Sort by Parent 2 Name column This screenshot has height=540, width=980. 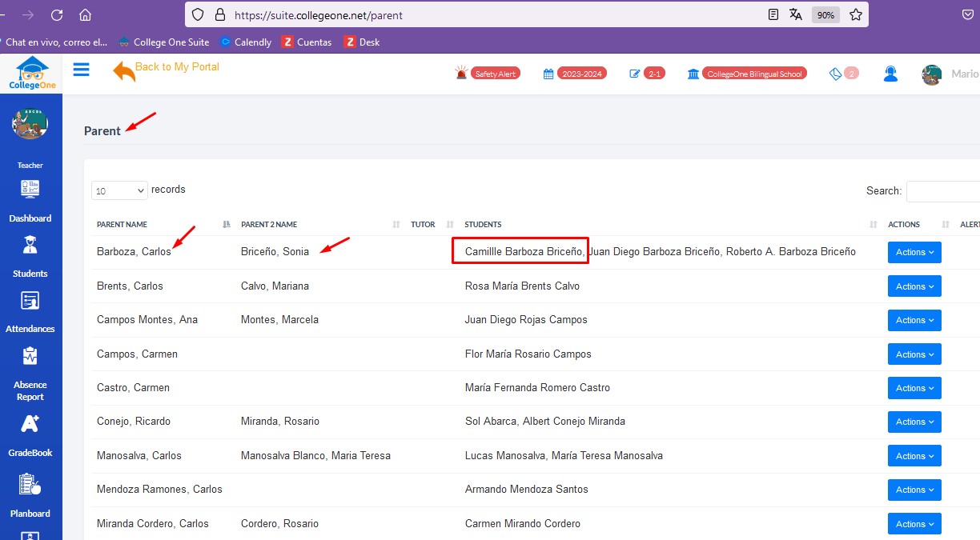pyautogui.click(x=320, y=225)
